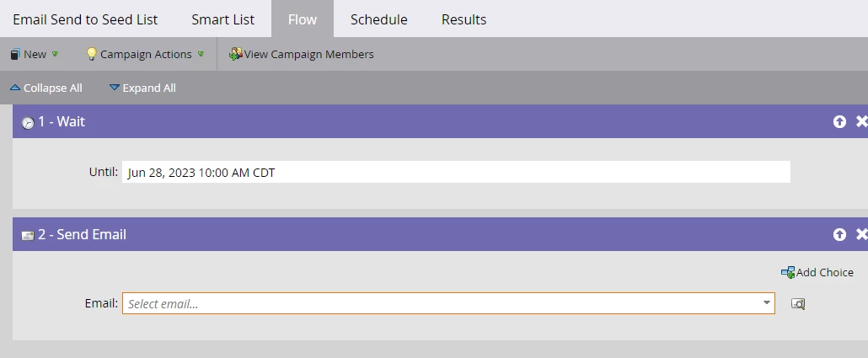This screenshot has height=358, width=868.
Task: Switch to the Smart List tab
Action: pyautogui.click(x=223, y=19)
